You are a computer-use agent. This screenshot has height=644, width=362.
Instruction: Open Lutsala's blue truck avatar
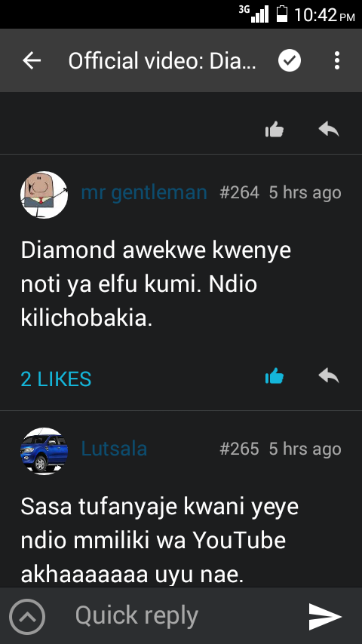(44, 451)
